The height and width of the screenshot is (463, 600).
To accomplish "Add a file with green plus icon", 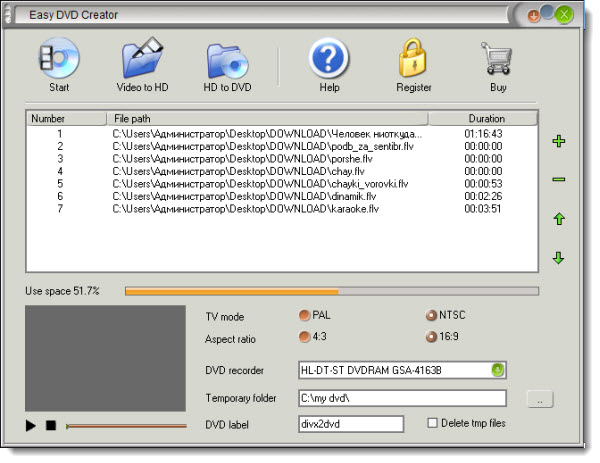I will pos(559,141).
